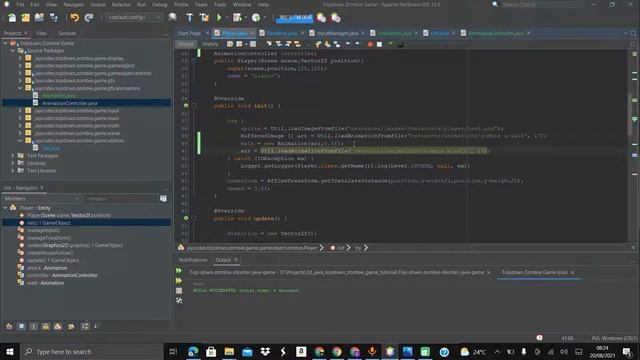This screenshot has height=360, width=640.
Task: Click the New File toolbar icon
Action: click(x=12, y=18)
